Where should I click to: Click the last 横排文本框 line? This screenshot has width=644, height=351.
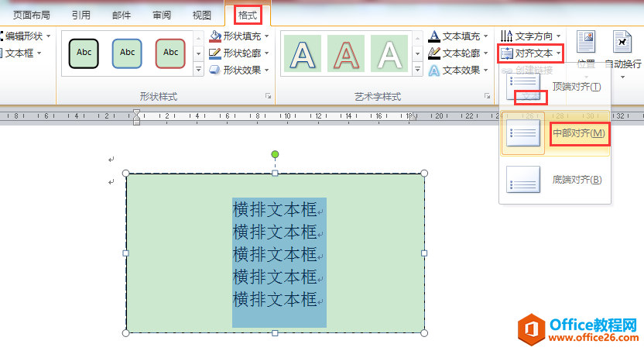tap(275, 299)
